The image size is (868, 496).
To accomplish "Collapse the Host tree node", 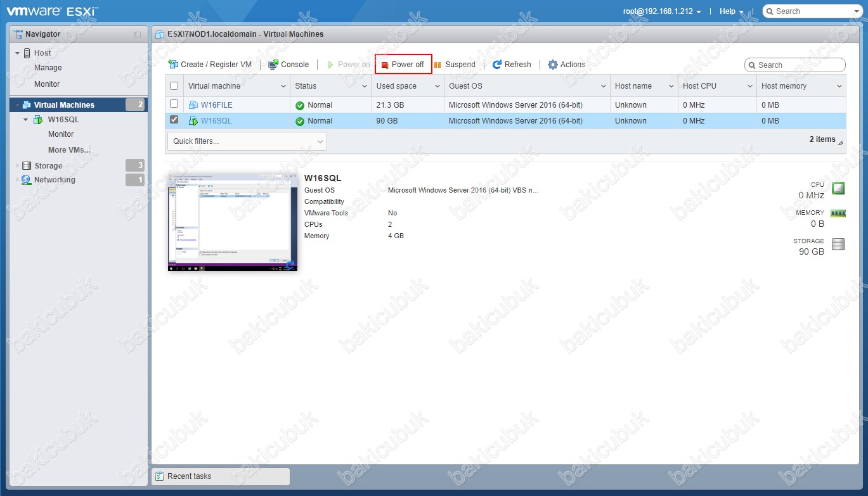I will [x=18, y=53].
